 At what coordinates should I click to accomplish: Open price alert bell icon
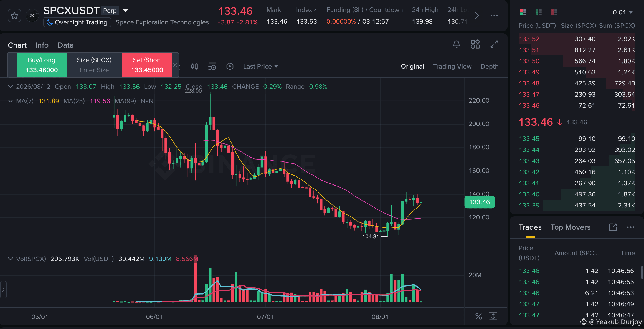pos(457,44)
